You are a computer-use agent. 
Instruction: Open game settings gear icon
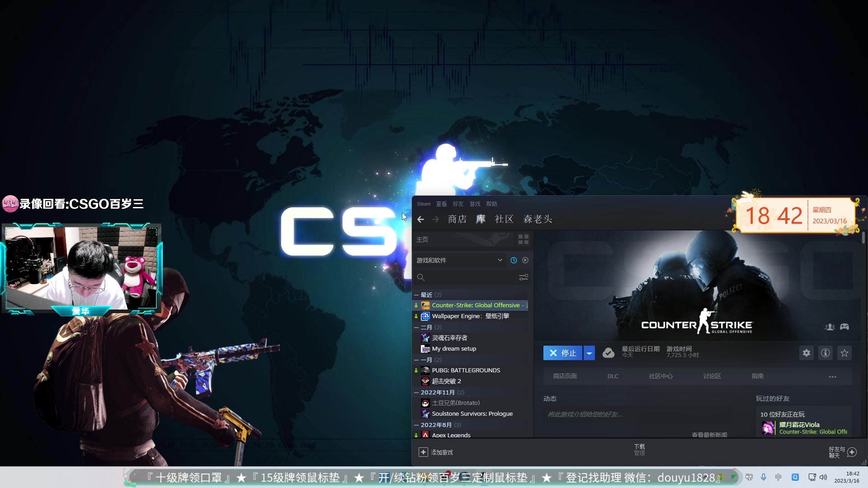click(x=807, y=353)
